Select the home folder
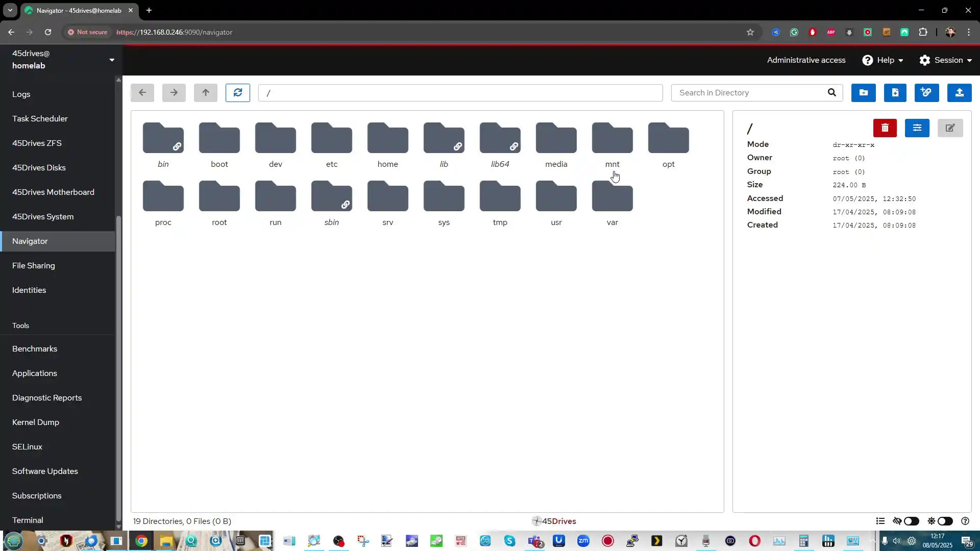 pos(388,145)
